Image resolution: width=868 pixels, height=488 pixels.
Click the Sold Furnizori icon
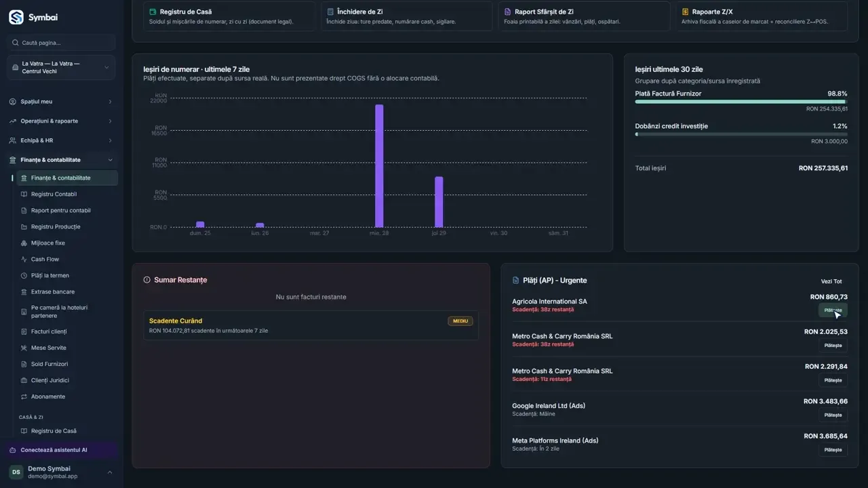click(24, 365)
